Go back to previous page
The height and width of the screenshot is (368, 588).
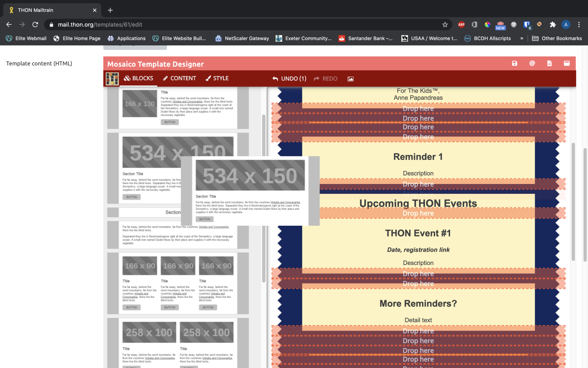pyautogui.click(x=9, y=25)
